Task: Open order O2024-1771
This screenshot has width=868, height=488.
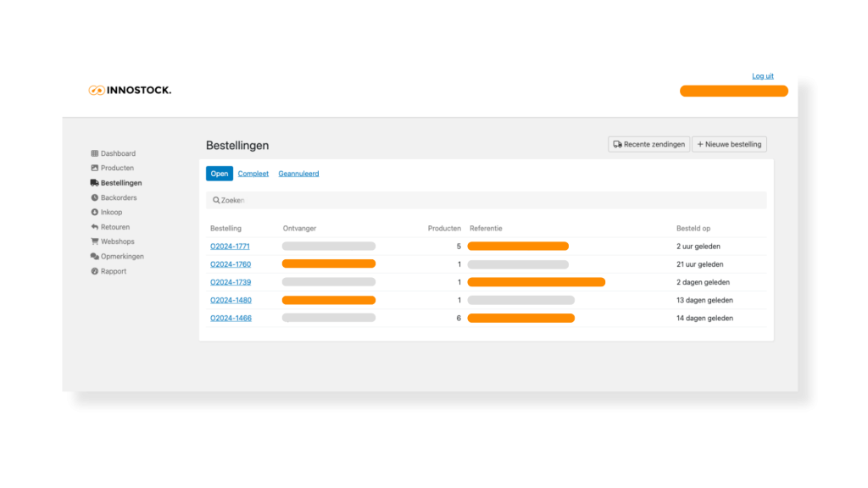Action: point(230,247)
